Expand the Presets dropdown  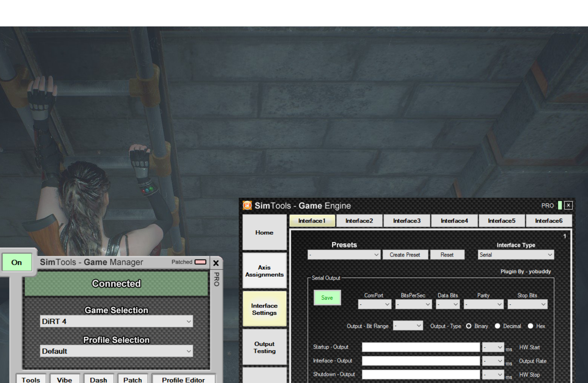[x=344, y=255]
